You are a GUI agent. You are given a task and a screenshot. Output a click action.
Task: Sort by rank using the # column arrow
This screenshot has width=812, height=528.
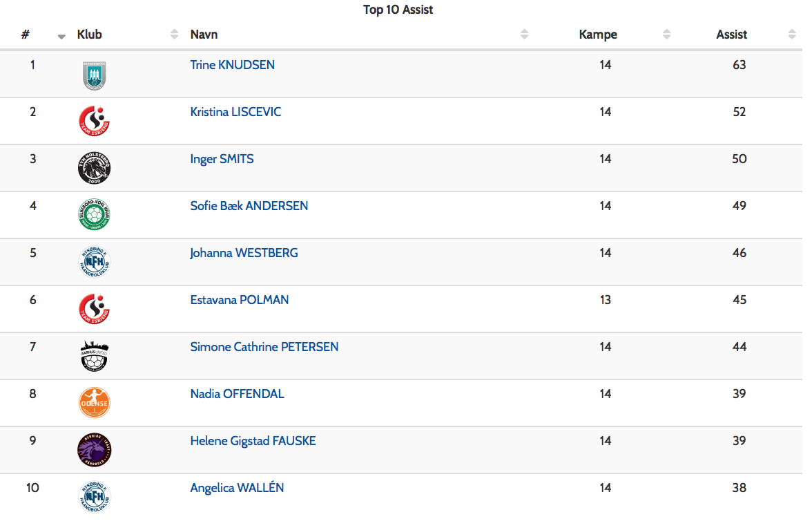click(x=61, y=36)
